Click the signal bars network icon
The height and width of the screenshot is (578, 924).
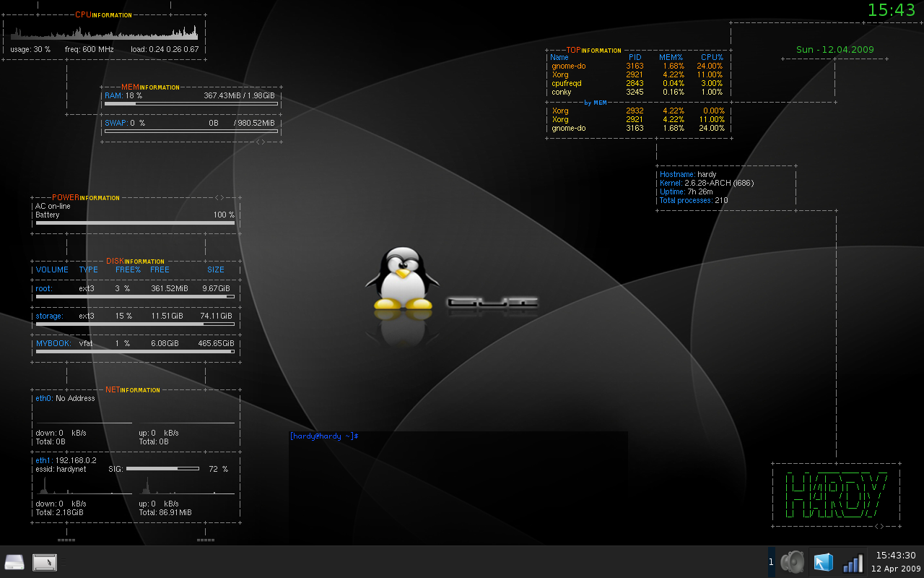point(853,562)
